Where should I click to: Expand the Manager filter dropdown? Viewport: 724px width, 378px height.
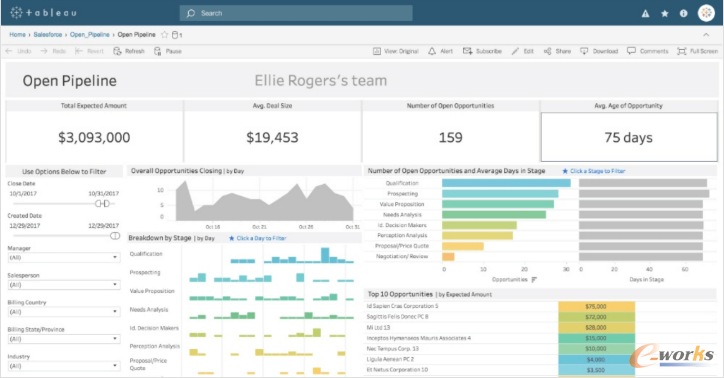tap(64, 258)
